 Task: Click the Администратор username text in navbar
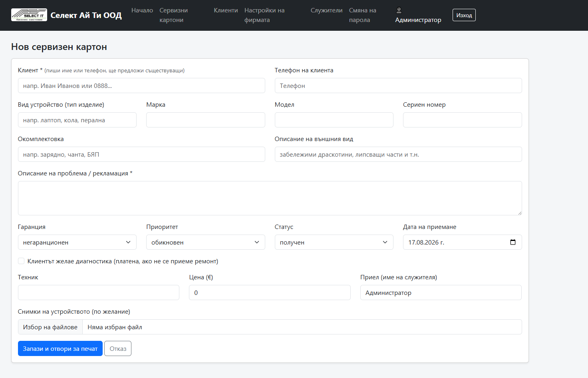pos(418,20)
